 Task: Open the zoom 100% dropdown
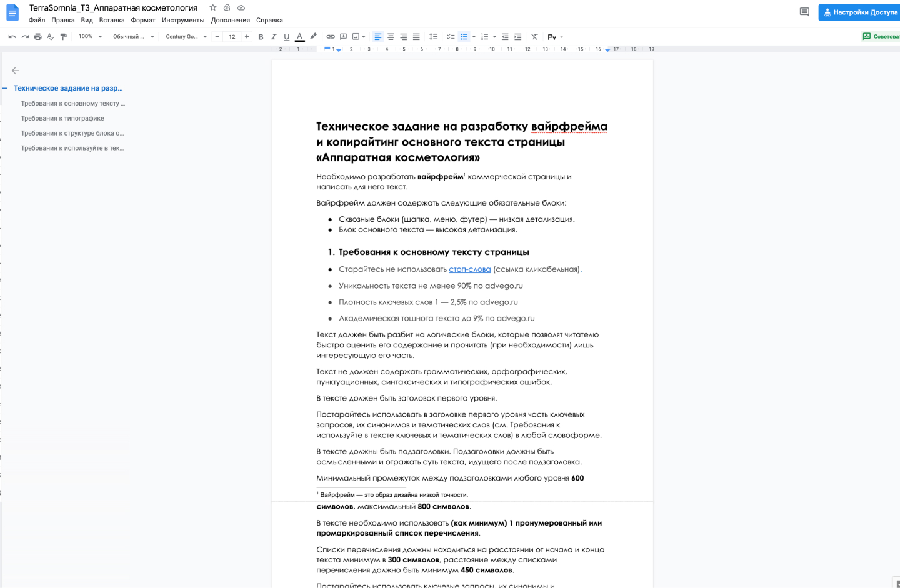point(90,37)
